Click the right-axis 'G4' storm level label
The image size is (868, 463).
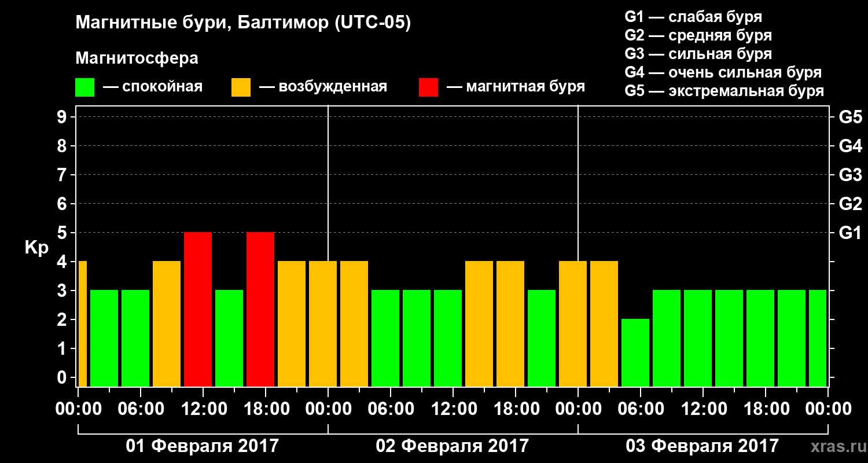[850, 146]
